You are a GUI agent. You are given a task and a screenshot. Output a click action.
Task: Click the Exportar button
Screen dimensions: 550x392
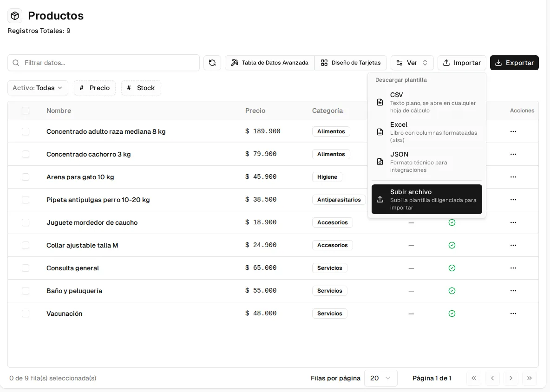click(x=514, y=63)
